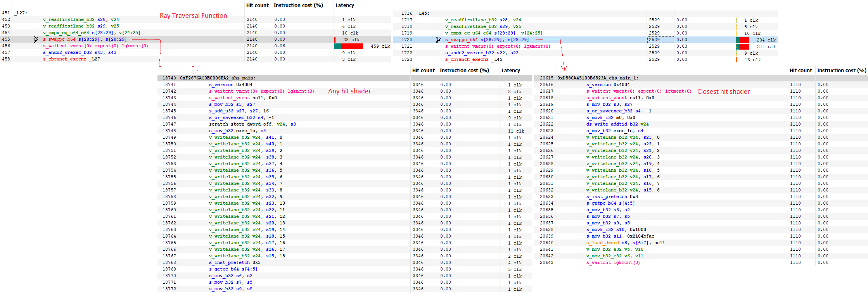Click Instruction cost (%) header above _L27 listing
This screenshot has width=868, height=293.
click(x=298, y=5)
